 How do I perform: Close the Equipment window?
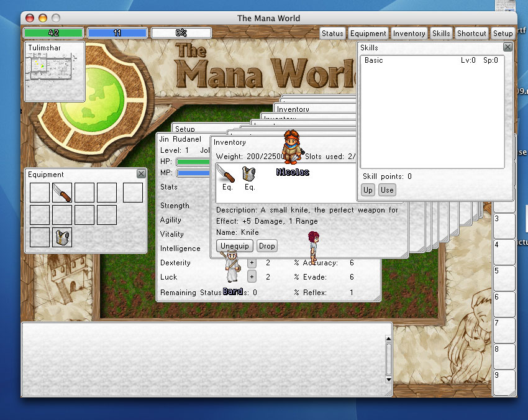[141, 174]
